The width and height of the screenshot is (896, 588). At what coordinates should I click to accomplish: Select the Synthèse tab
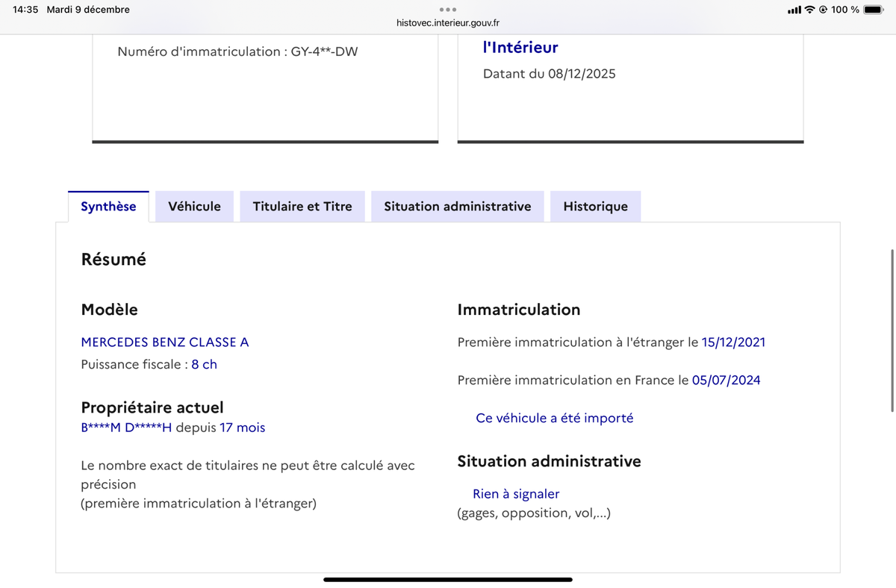[x=108, y=206]
